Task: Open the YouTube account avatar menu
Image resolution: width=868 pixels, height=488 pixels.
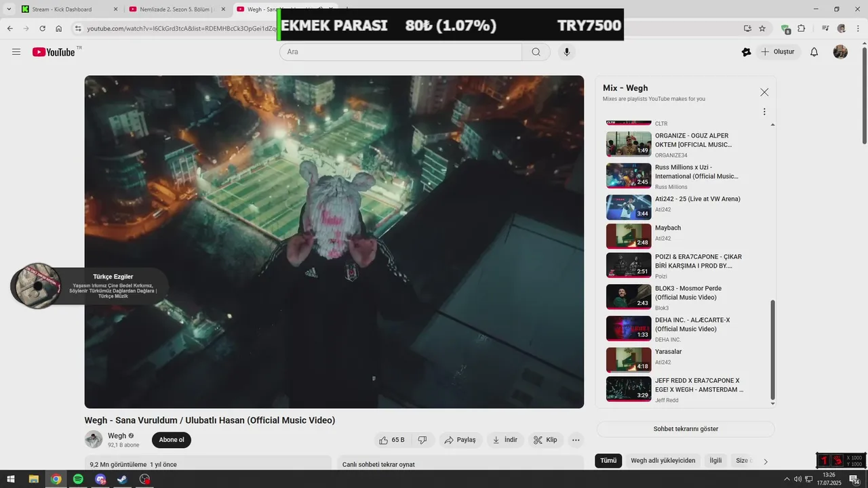Action: (x=840, y=52)
